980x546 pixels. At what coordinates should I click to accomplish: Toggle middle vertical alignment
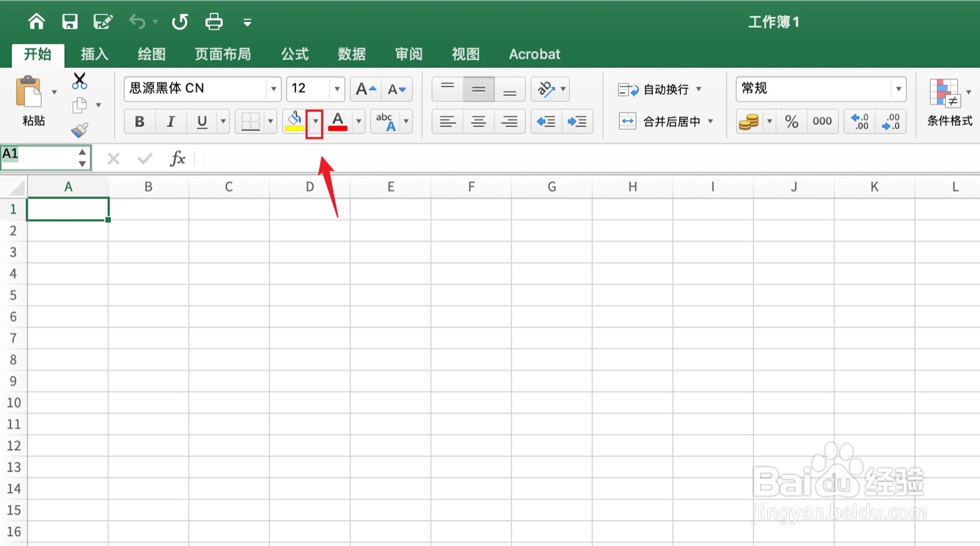[479, 89]
